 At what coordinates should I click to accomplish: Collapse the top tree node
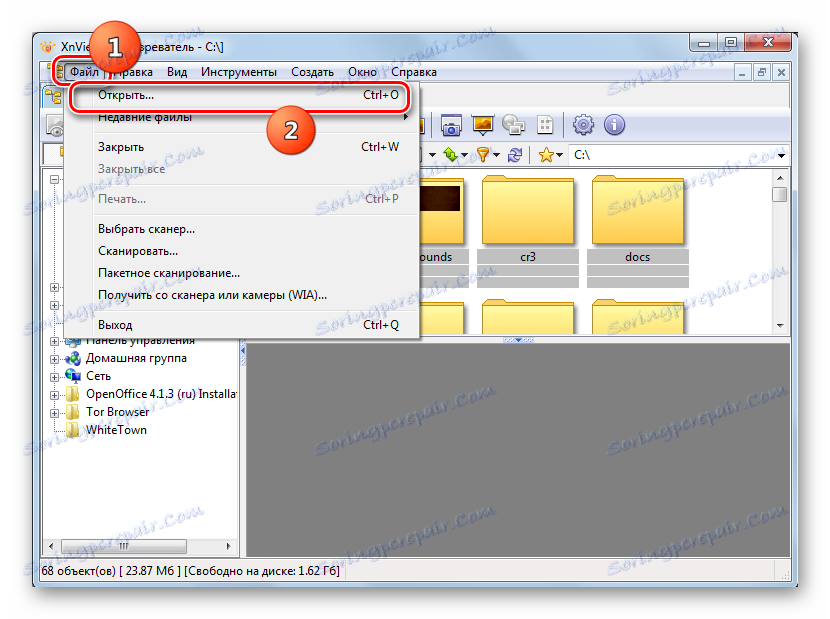click(x=55, y=180)
